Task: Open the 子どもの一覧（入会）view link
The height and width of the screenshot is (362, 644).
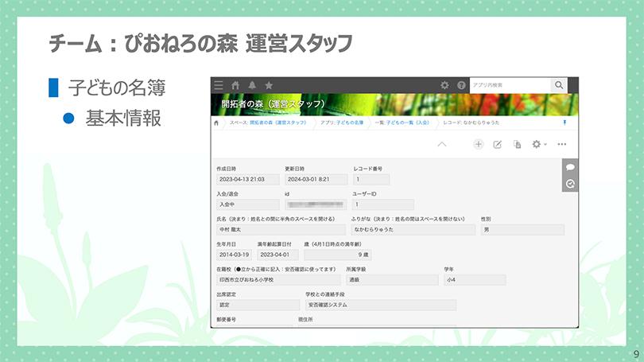Action: click(x=408, y=124)
